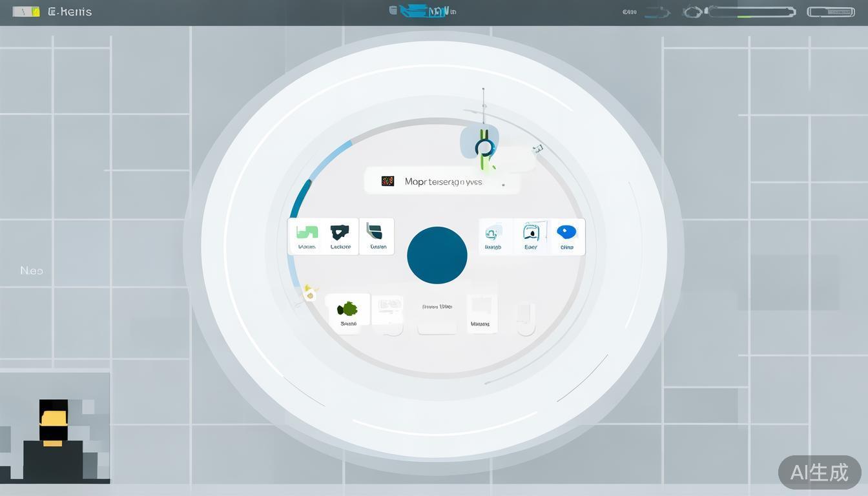Open the blue oval icon tile
This screenshot has width=868, height=496.
566,236
